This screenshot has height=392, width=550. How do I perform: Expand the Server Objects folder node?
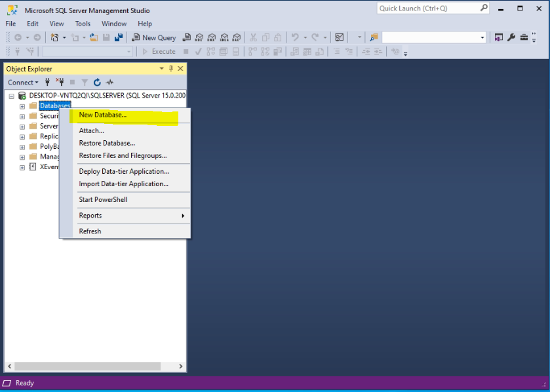coord(22,127)
